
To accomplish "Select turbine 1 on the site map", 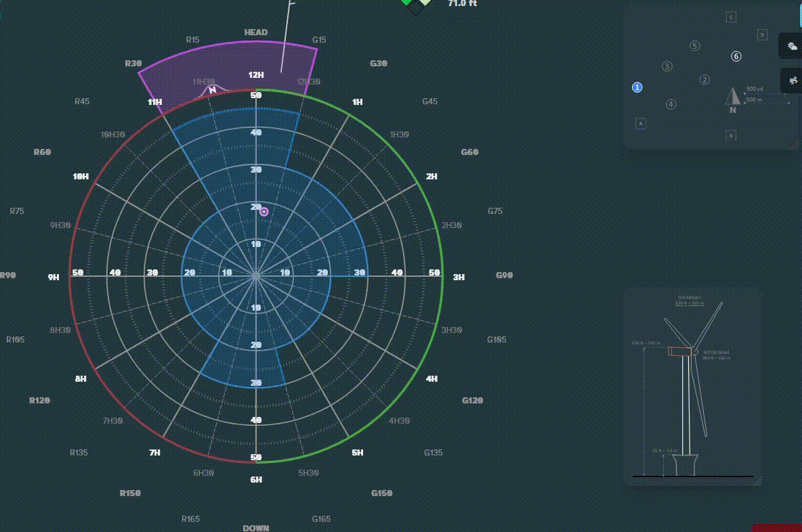I will [637, 87].
